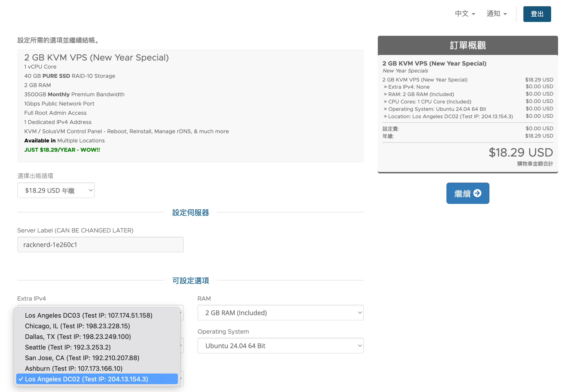
Task: Click caret icon next to 通知
Action: pyautogui.click(x=505, y=14)
